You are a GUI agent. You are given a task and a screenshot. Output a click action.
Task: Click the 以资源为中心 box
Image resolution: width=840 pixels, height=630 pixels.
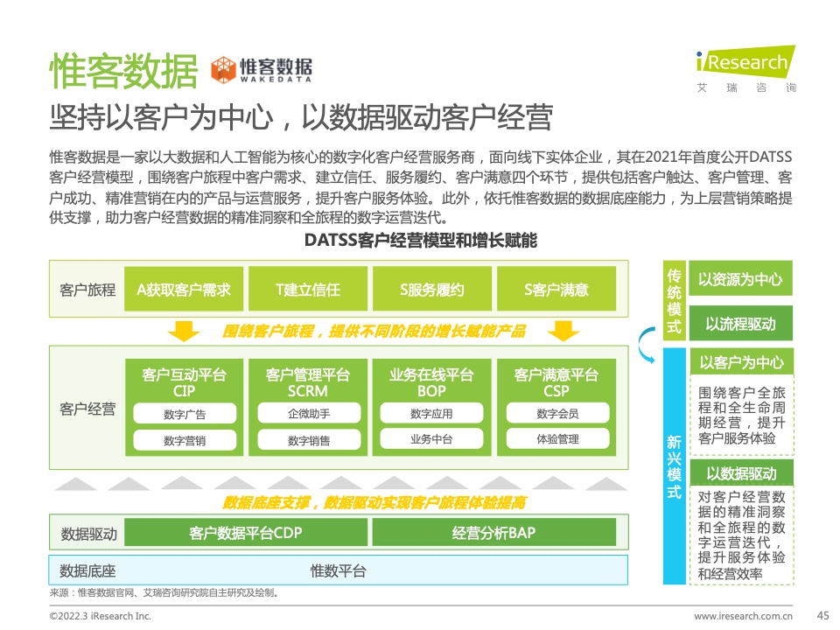click(740, 278)
